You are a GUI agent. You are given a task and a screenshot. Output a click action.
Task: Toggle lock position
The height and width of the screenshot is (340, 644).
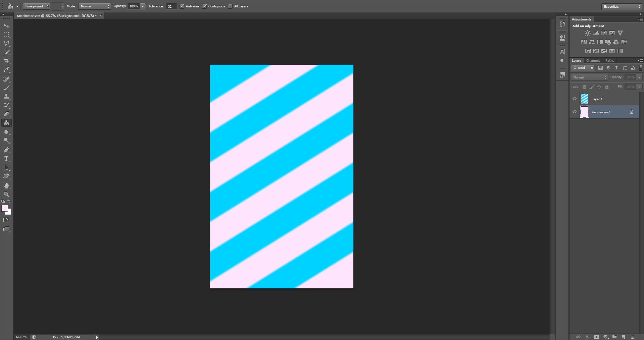(599, 87)
